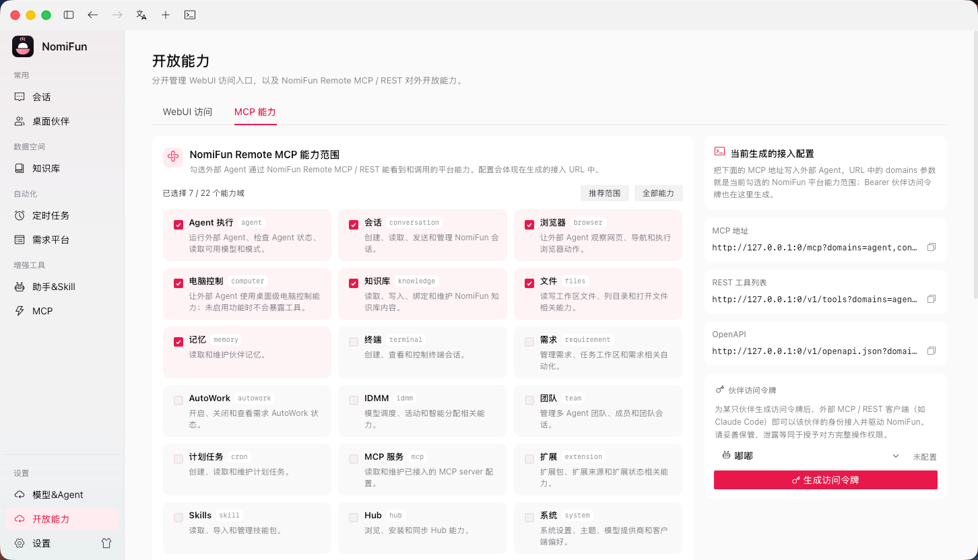Open 会话 in the sidebar

[62, 97]
